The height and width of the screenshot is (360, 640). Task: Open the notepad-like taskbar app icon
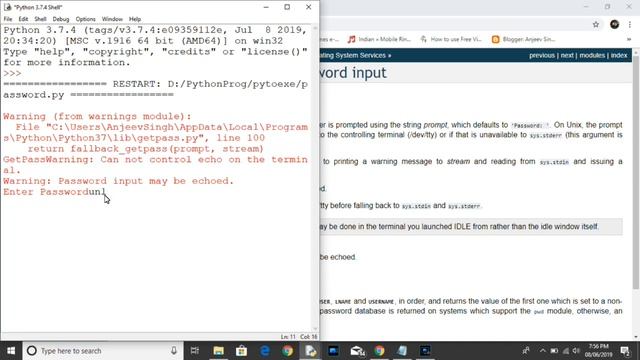[402, 351]
